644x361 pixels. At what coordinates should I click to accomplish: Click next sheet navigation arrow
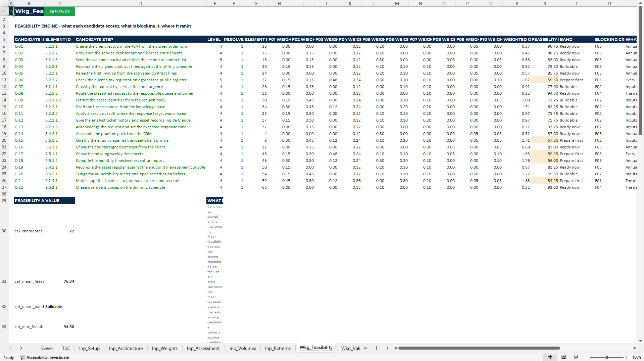(x=21, y=348)
